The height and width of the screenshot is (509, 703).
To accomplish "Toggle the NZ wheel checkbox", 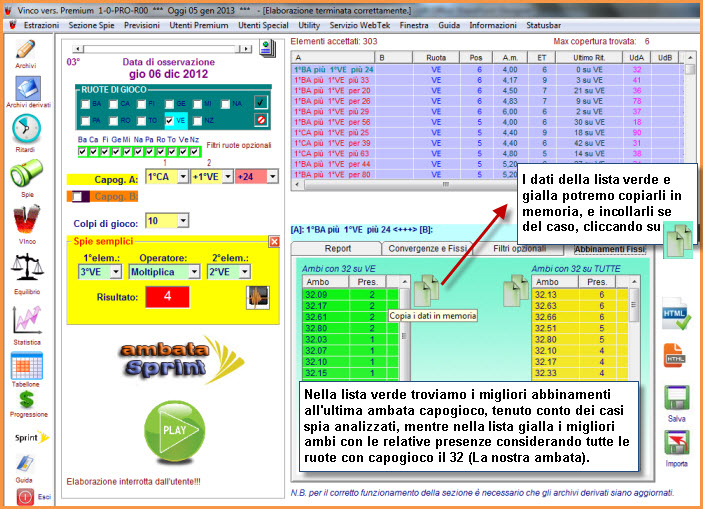I will pyautogui.click(x=197, y=121).
